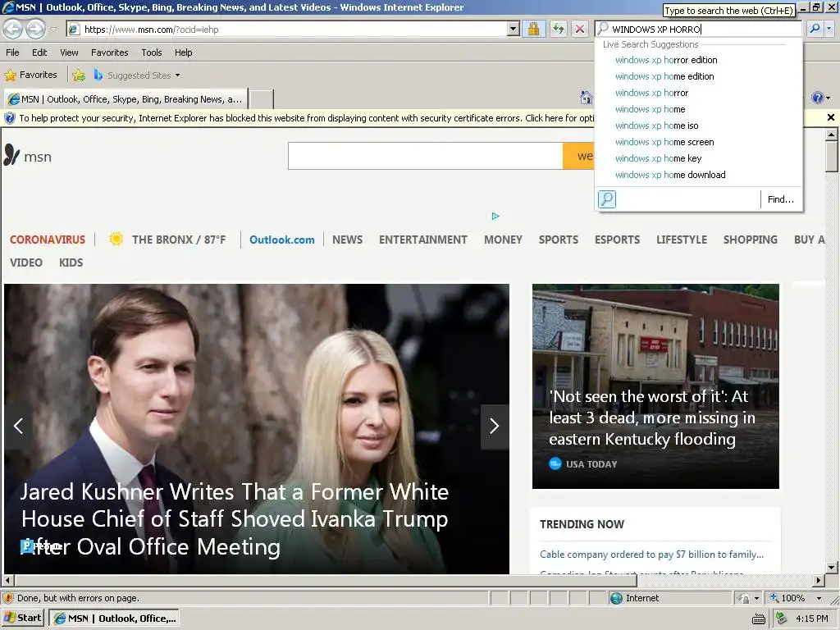Click the Forward navigation arrow
This screenshot has width=840, height=630.
pyautogui.click(x=35, y=29)
